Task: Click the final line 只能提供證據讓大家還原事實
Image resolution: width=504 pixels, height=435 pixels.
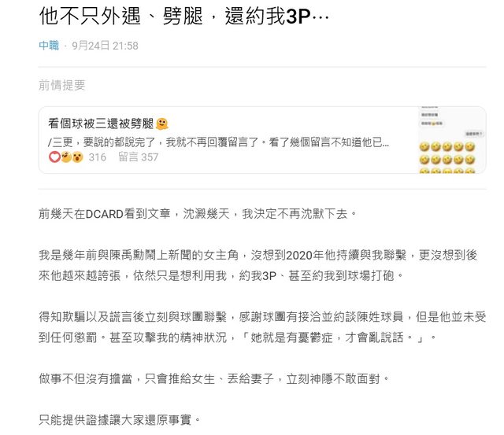Action: [119, 419]
